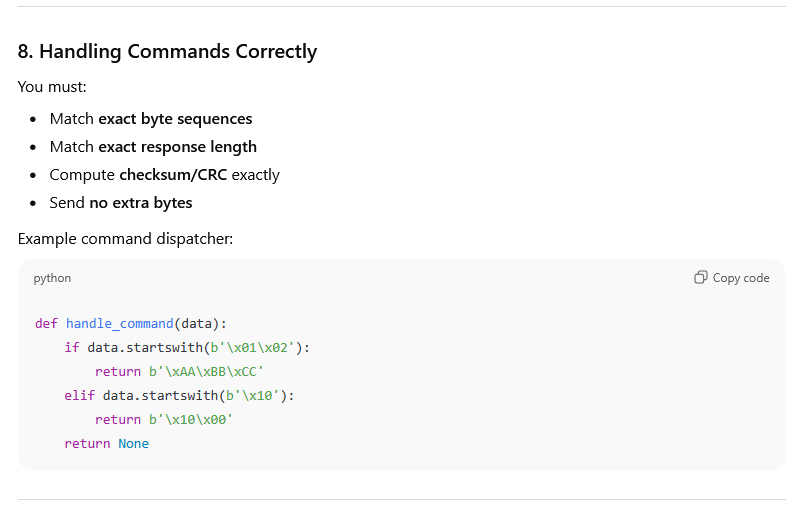Click the Copy code clipboard icon

[x=701, y=278]
